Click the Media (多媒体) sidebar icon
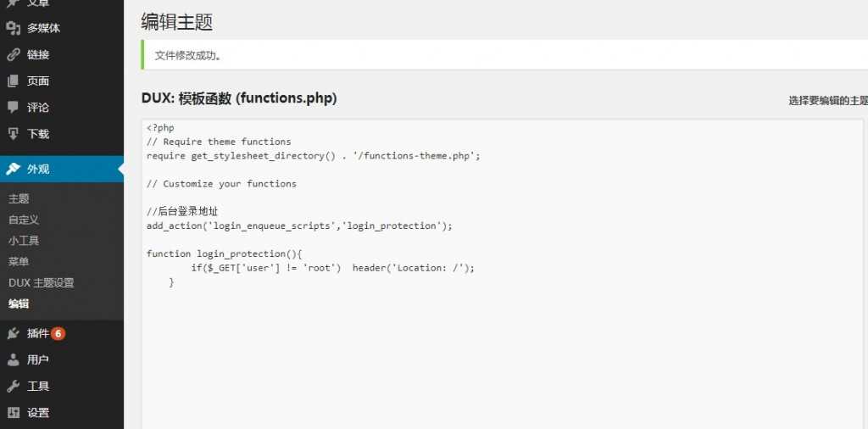This screenshot has width=868, height=429. 14,28
